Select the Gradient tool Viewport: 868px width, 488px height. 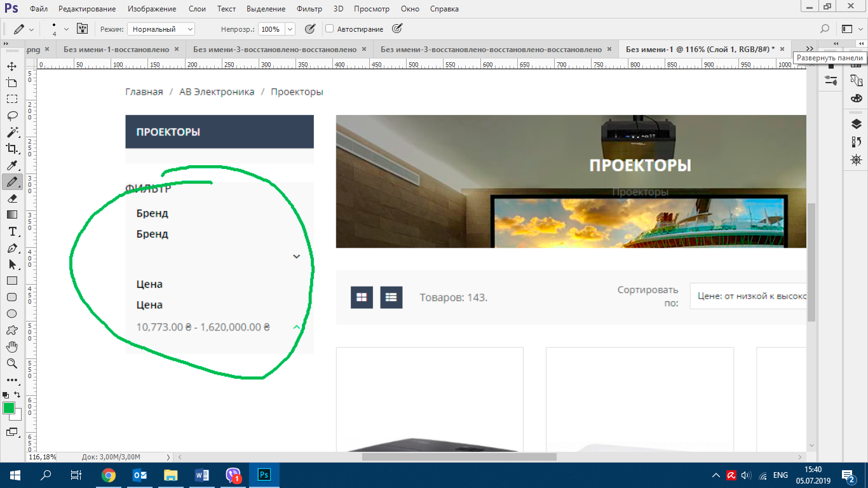pos(11,215)
